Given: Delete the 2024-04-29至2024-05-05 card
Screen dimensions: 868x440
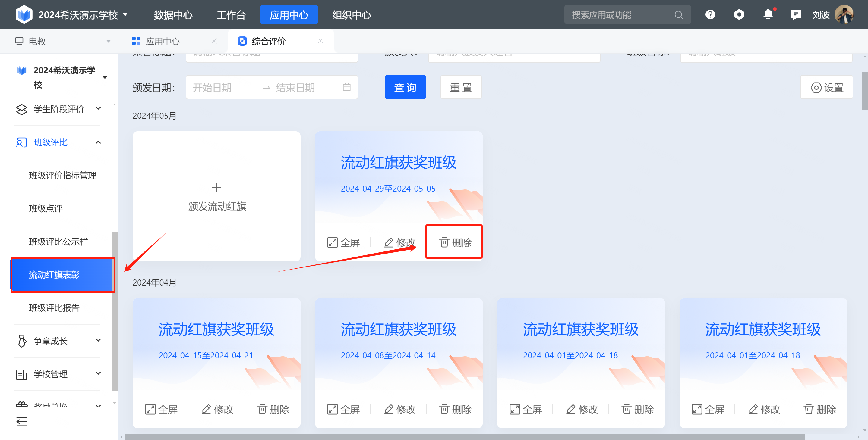Looking at the screenshot, I should tap(455, 242).
